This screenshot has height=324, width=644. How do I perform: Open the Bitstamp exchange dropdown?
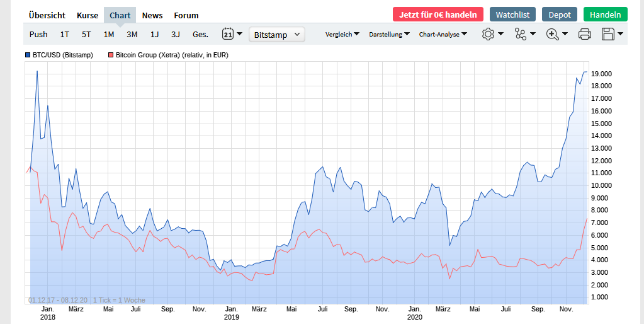click(277, 35)
